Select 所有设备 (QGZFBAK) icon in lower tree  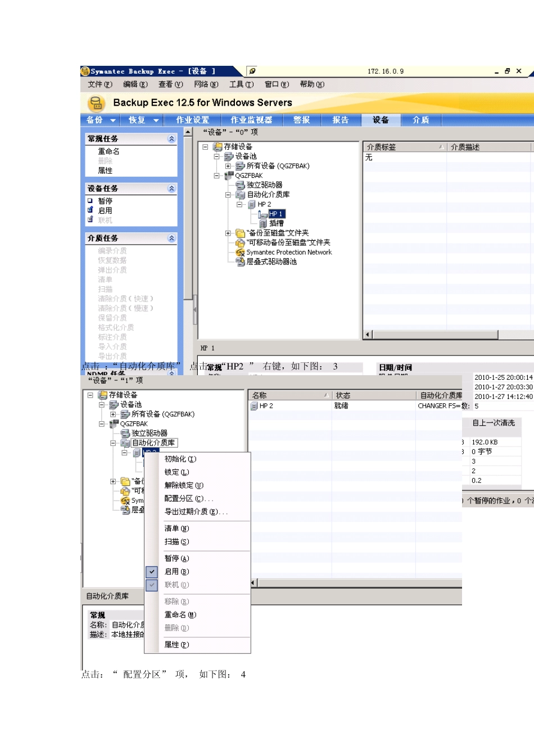click(x=125, y=414)
